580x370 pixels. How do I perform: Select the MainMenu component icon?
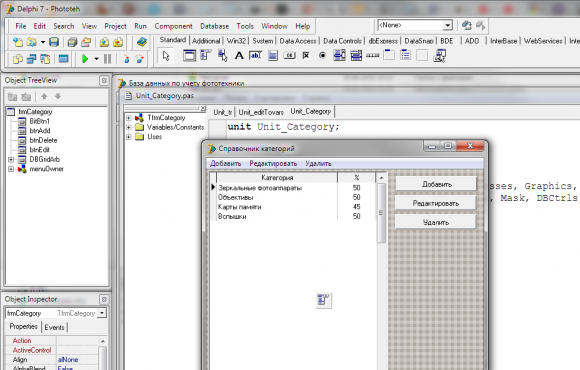[206, 56]
